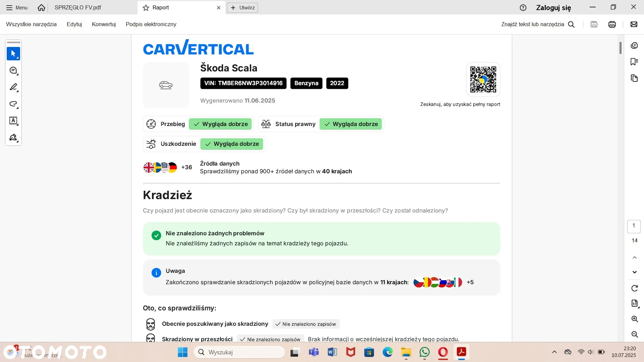Open McAfee from the taskbar

pyautogui.click(x=351, y=352)
